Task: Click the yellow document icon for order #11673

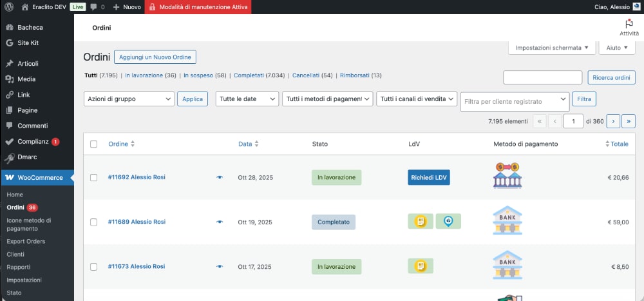Action: coord(421,266)
